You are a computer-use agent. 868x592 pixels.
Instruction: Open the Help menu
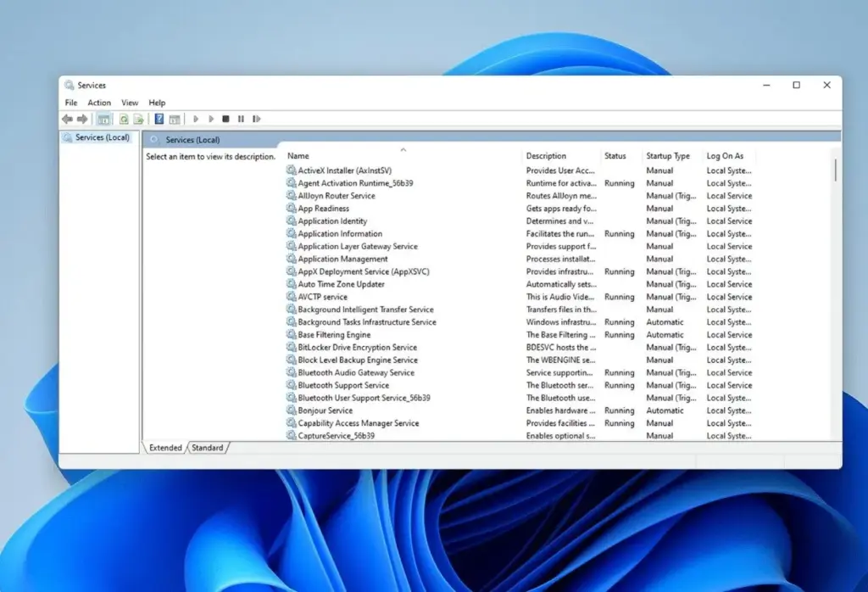(157, 103)
